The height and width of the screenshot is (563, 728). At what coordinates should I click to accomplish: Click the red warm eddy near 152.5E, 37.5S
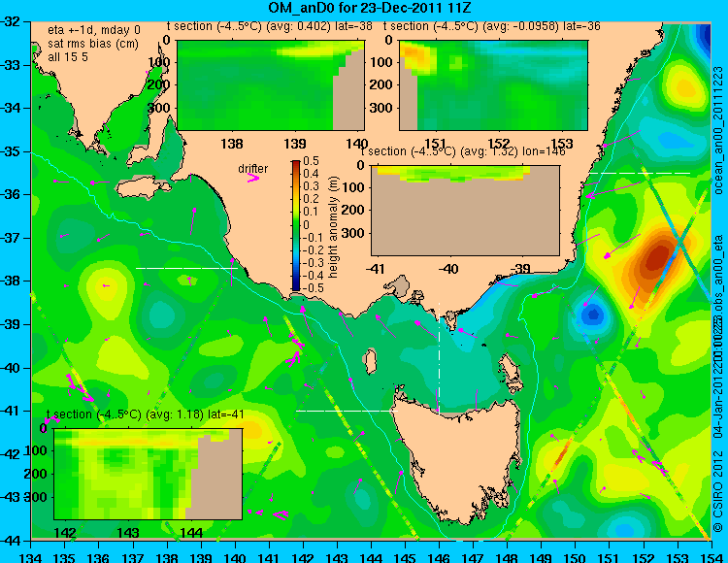pos(658,258)
